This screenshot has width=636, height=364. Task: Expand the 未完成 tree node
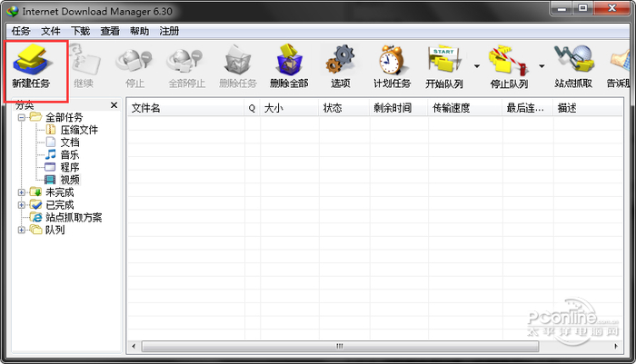[x=22, y=192]
